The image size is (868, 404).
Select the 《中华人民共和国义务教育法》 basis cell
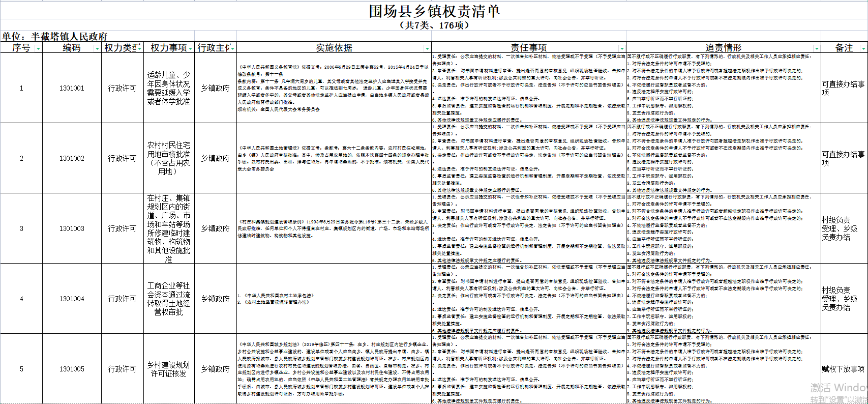[x=334, y=88]
